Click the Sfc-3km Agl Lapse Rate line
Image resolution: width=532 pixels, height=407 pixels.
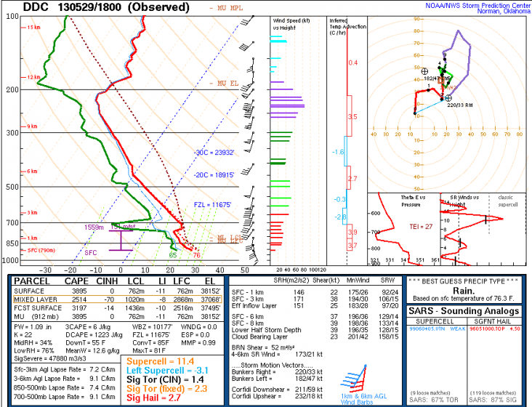[65, 370]
